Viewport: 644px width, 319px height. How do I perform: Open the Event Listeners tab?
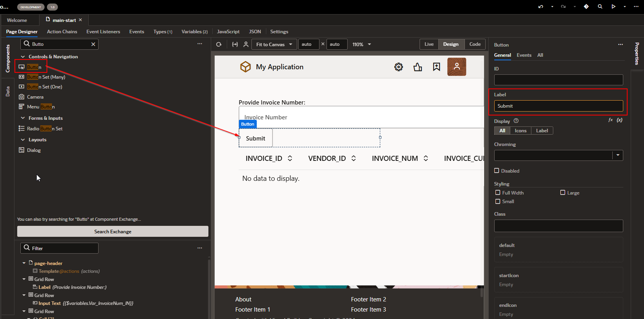[x=103, y=32]
